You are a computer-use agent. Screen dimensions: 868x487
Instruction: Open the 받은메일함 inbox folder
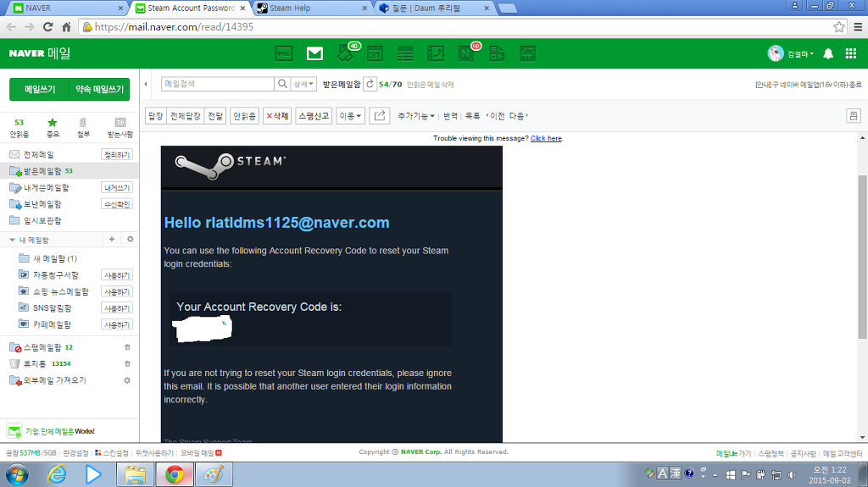click(42, 171)
